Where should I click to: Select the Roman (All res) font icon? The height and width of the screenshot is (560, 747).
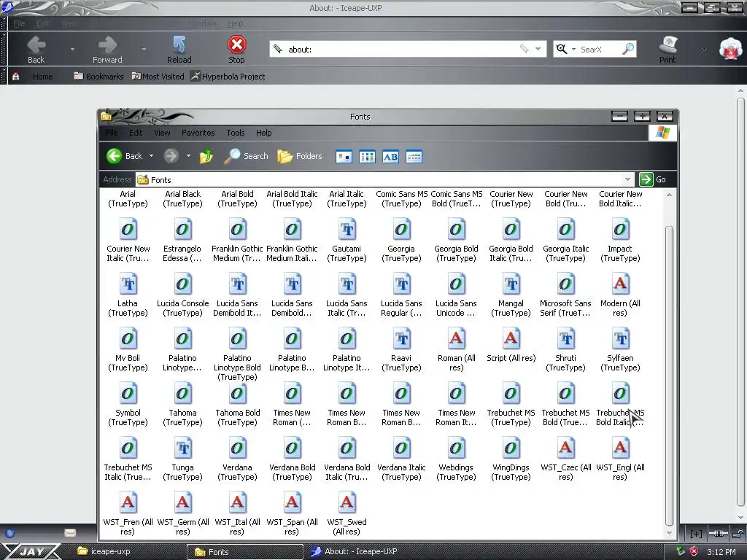point(457,339)
